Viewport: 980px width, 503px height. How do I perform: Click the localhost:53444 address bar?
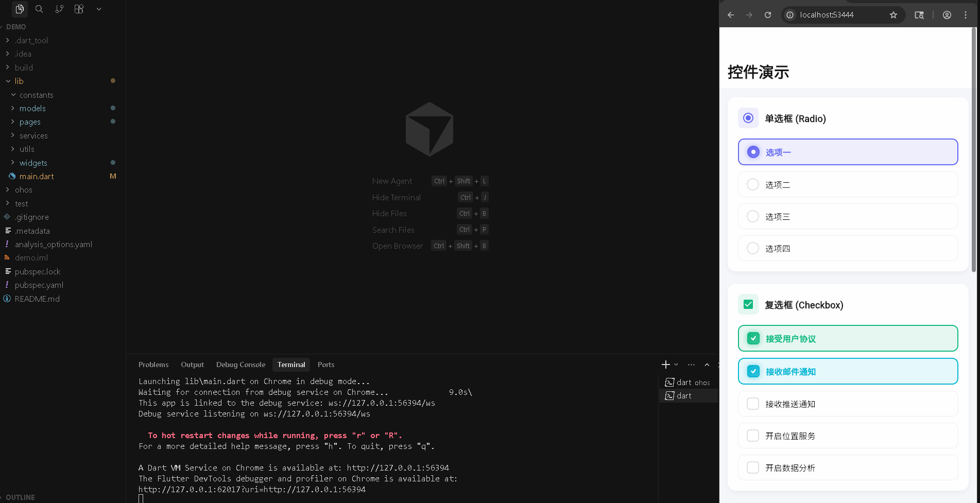coord(842,15)
